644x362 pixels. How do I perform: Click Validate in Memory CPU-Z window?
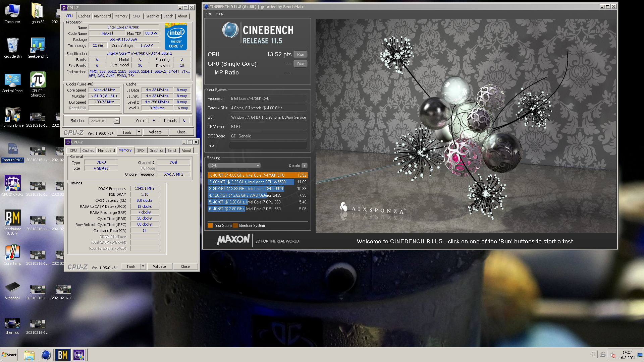[x=159, y=266]
